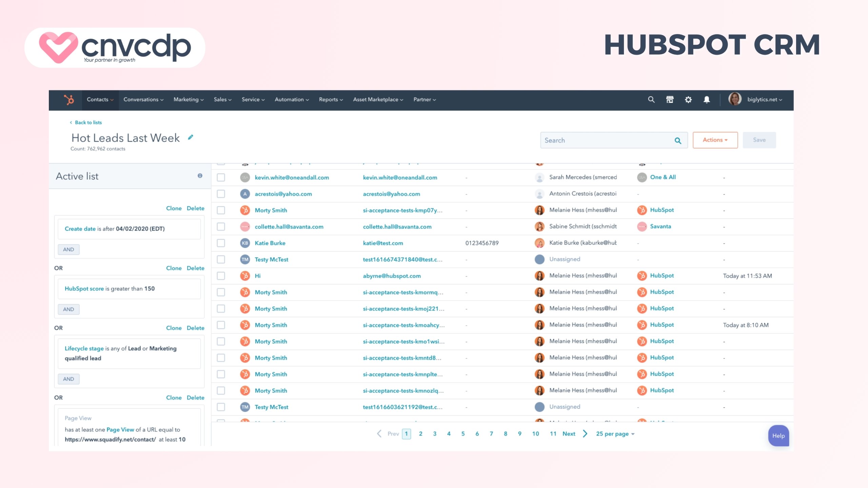Open the Settings gear icon

(x=689, y=100)
